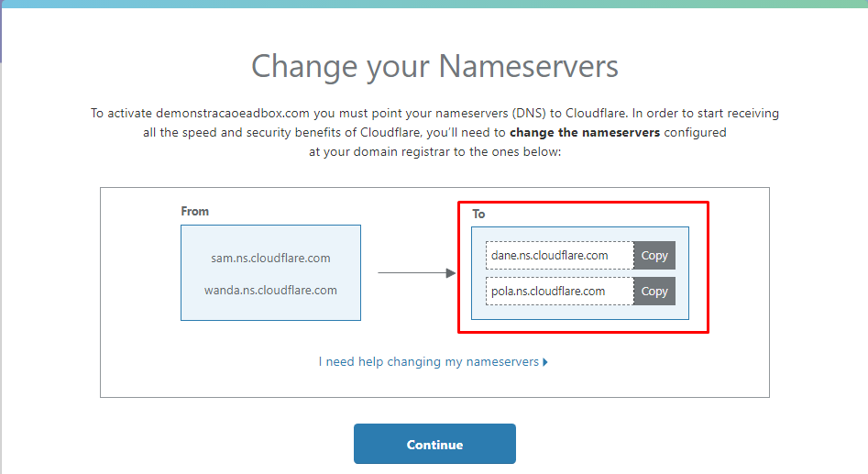Image resolution: width=868 pixels, height=474 pixels.
Task: Click the To label
Action: point(478,214)
